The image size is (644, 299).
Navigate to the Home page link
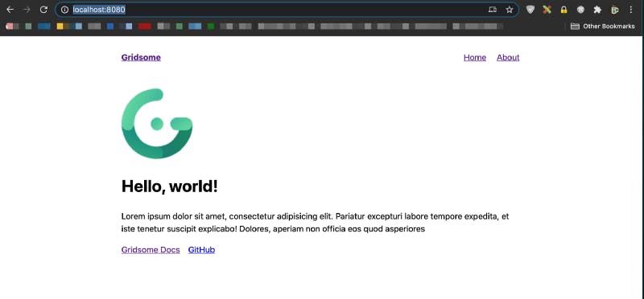475,57
